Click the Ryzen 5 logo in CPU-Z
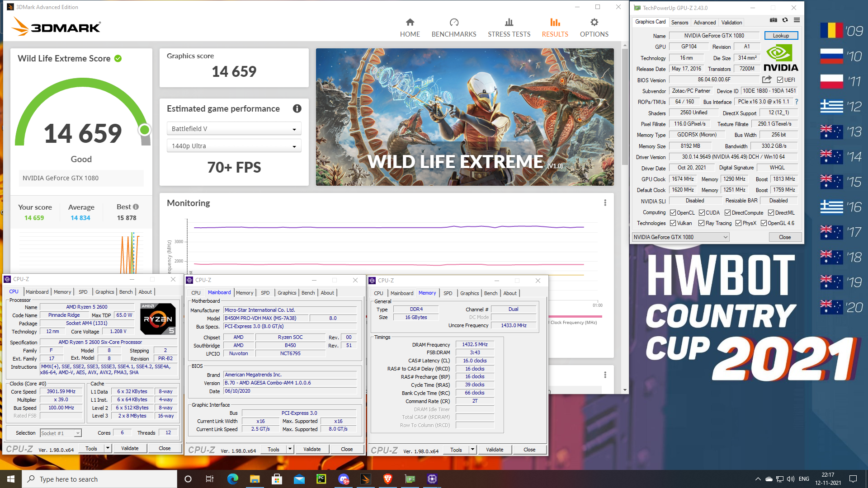The height and width of the screenshot is (488, 868). pos(158,319)
